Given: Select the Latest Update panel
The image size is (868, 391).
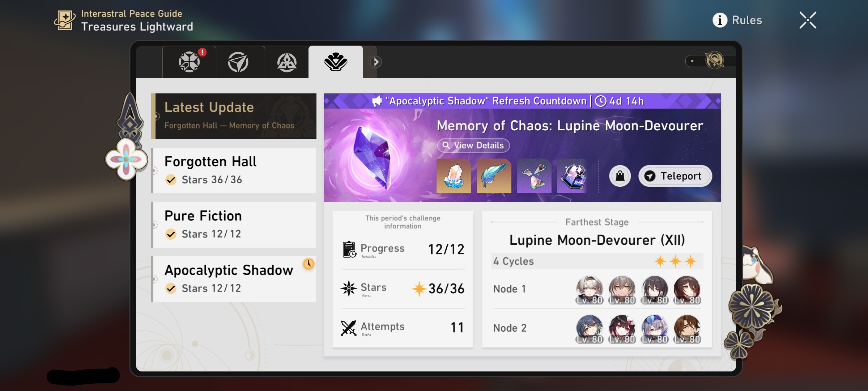Looking at the screenshot, I should (234, 116).
